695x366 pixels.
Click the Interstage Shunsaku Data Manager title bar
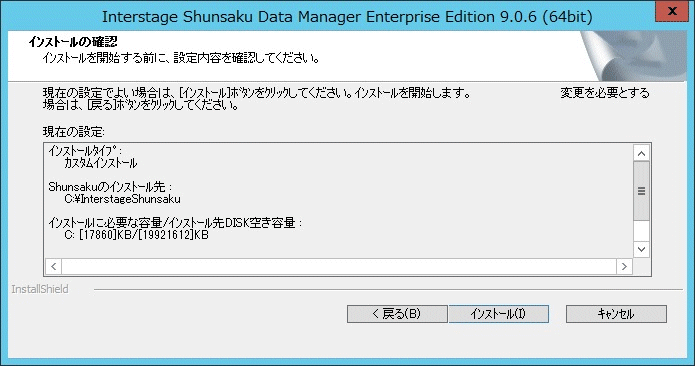347,17
